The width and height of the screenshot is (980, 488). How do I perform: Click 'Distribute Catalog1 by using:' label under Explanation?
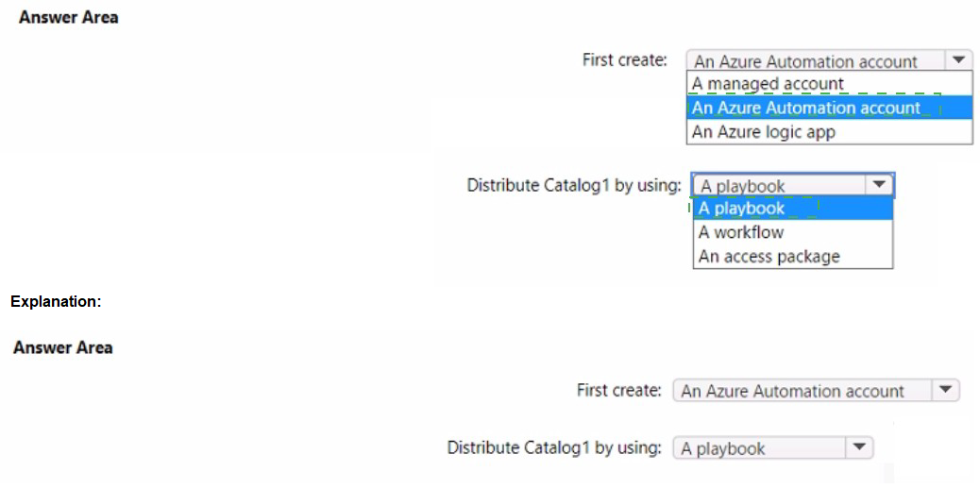coord(554,447)
